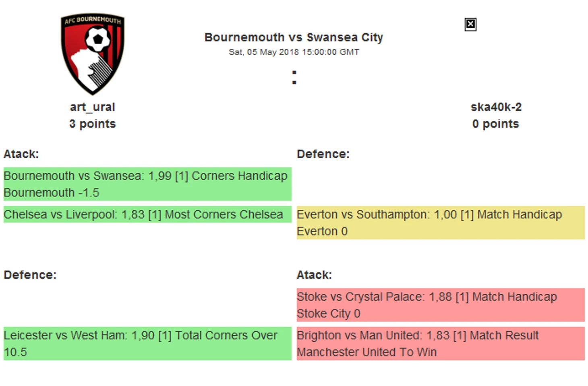Click the ska40k-2 player name

[x=496, y=107]
